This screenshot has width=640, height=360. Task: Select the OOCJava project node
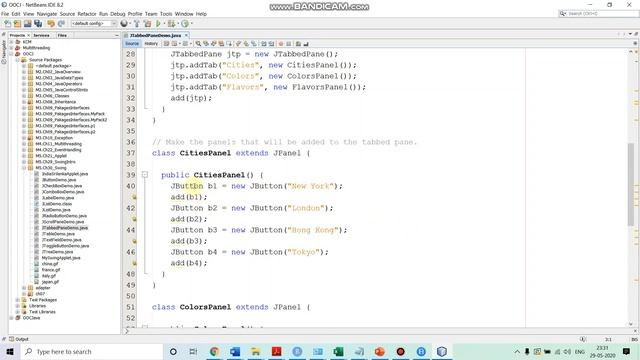[31, 318]
